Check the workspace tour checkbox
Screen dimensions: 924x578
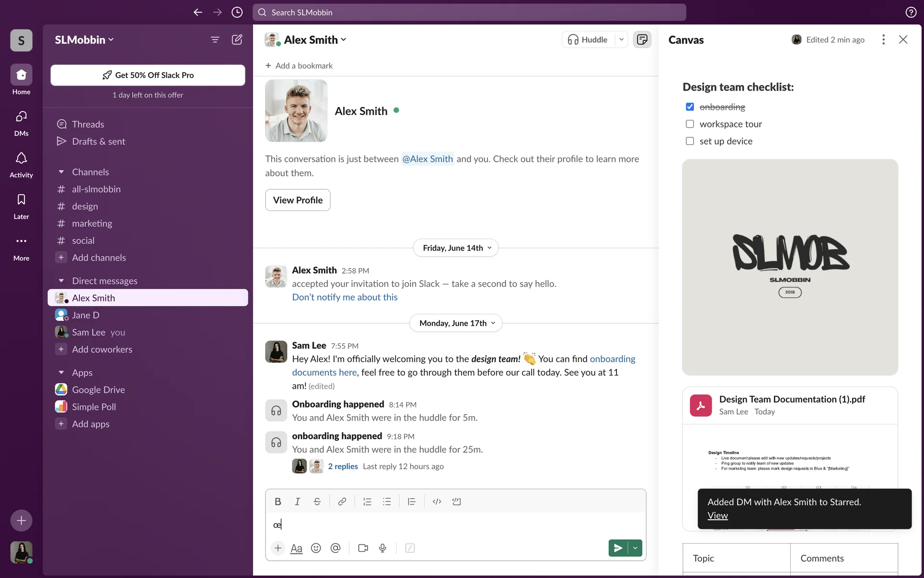pyautogui.click(x=690, y=124)
